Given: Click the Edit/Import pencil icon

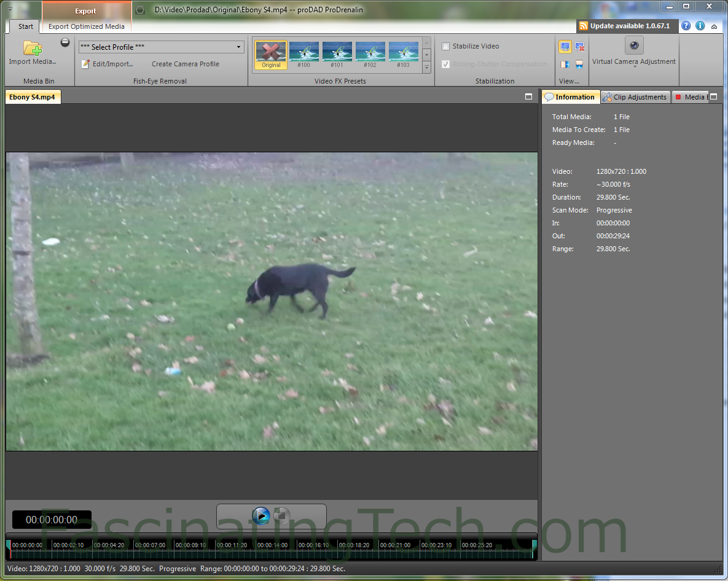Looking at the screenshot, I should point(85,64).
